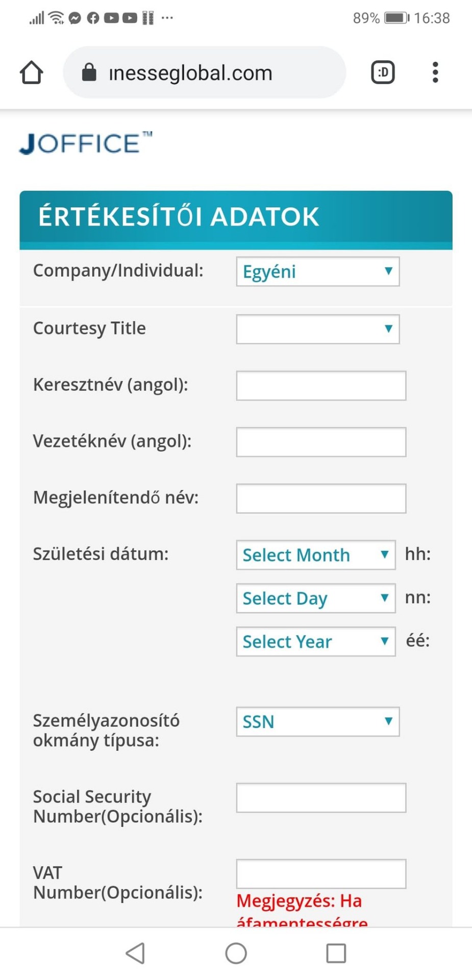Open the browser tab switcher icon
472x980 pixels.
coord(383,72)
